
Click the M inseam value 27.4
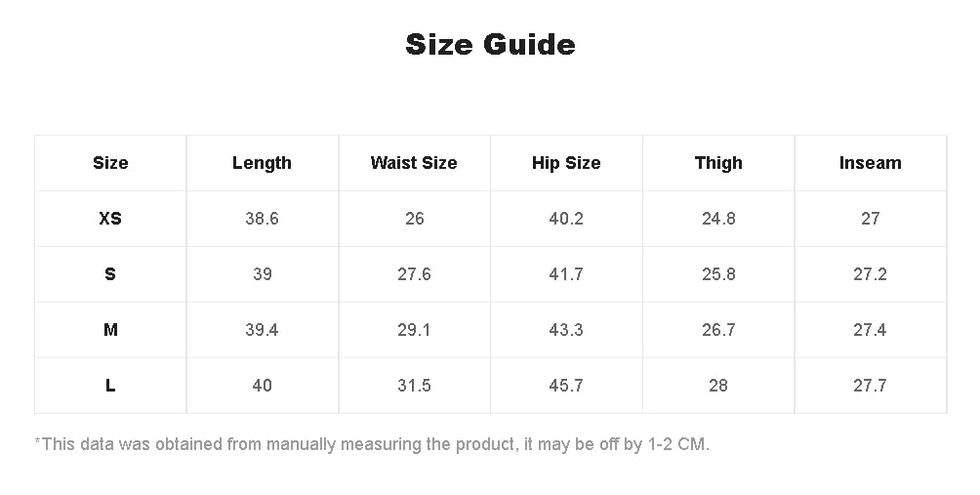[870, 330]
